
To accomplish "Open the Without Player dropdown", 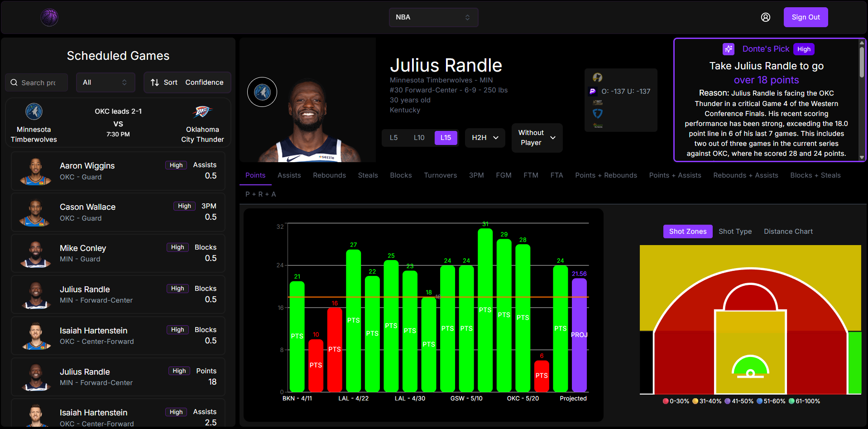I will coord(537,138).
